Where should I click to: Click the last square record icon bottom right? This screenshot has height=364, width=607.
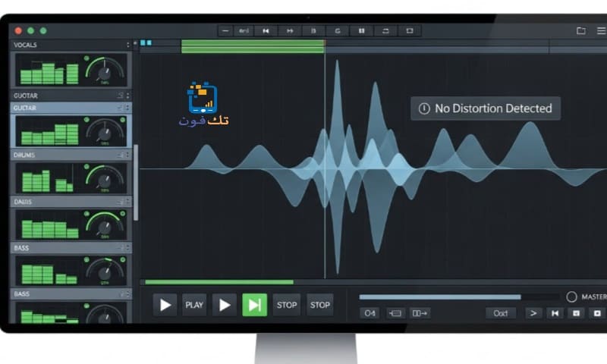click(x=597, y=313)
